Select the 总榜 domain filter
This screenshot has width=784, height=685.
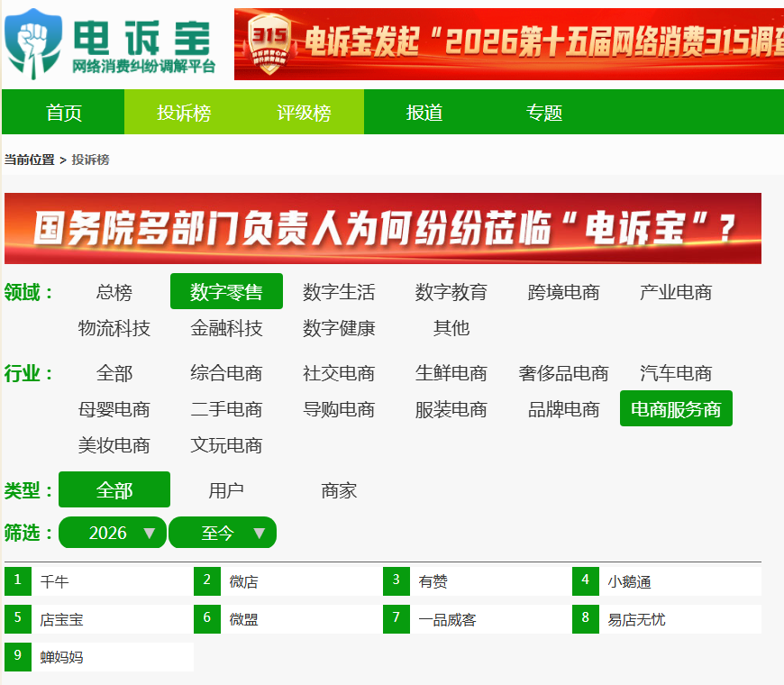click(x=114, y=292)
